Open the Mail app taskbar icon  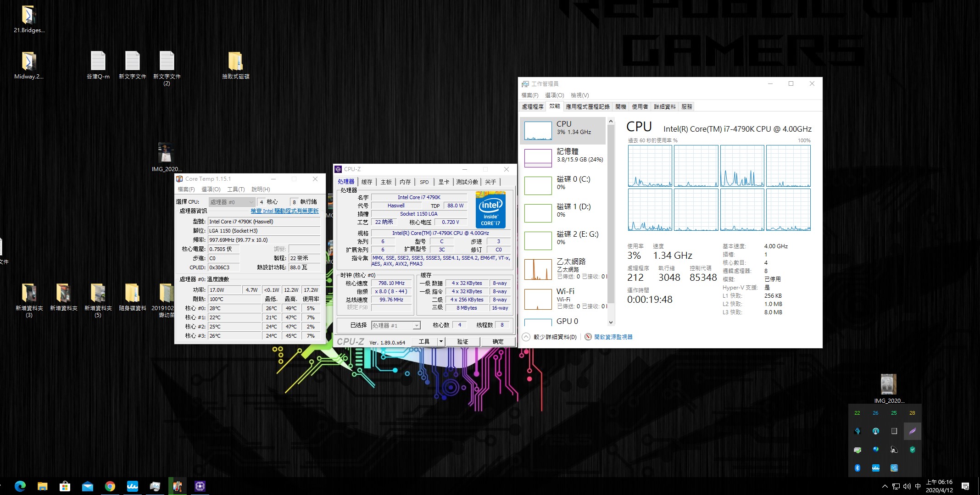[x=88, y=486]
